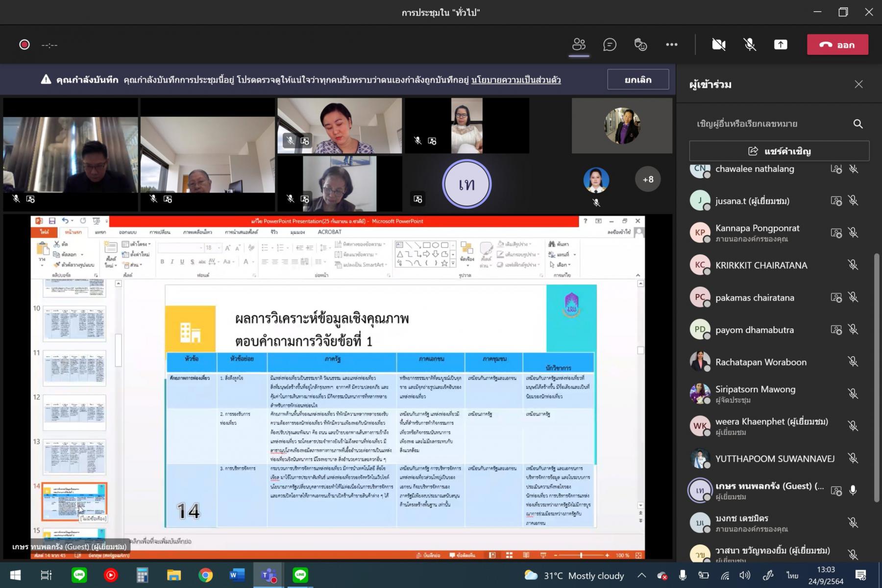Image resolution: width=882 pixels, height=588 pixels.
Task: Click the participants list scrollbar
Action: click(x=877, y=377)
